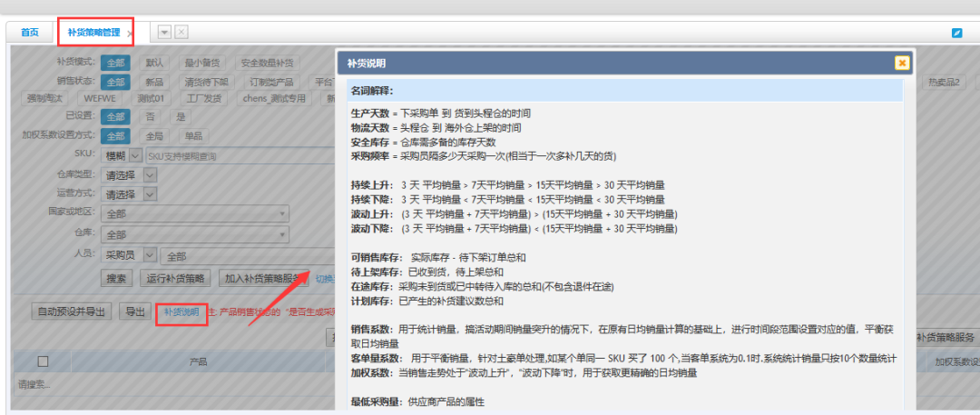Click the 客单量系数 definition line

tap(625, 359)
